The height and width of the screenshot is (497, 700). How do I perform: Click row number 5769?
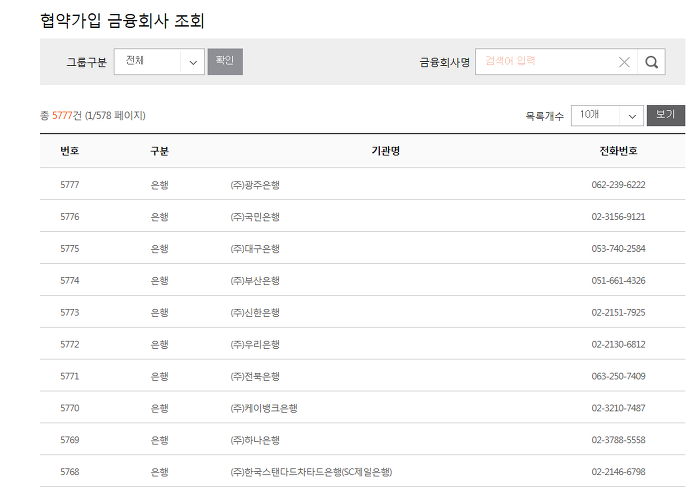pyautogui.click(x=70, y=440)
